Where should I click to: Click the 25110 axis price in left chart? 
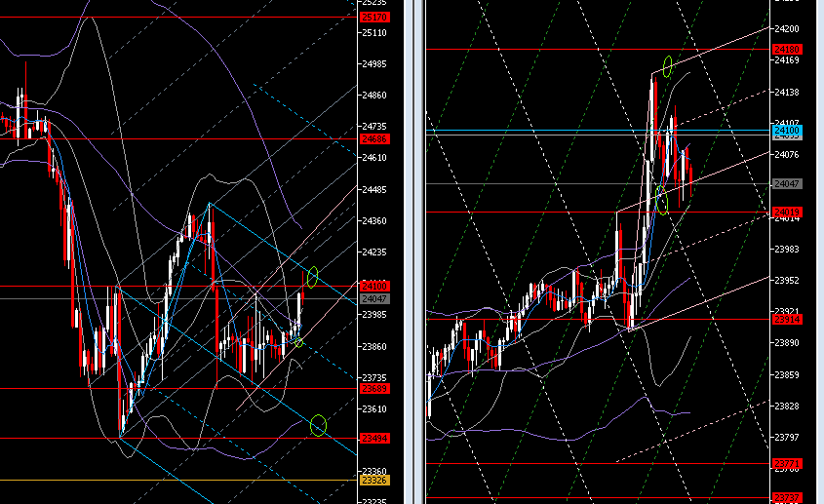[374, 32]
